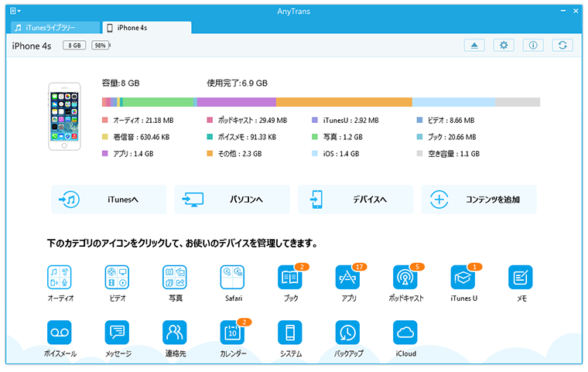Click the デバイスへ transfer button
The image size is (588, 372).
(355, 200)
